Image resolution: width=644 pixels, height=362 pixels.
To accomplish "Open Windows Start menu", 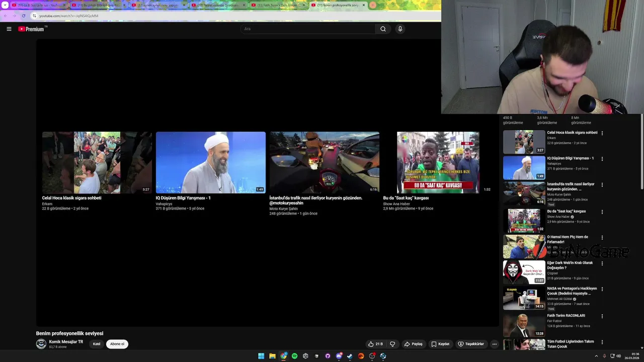I will (261, 356).
